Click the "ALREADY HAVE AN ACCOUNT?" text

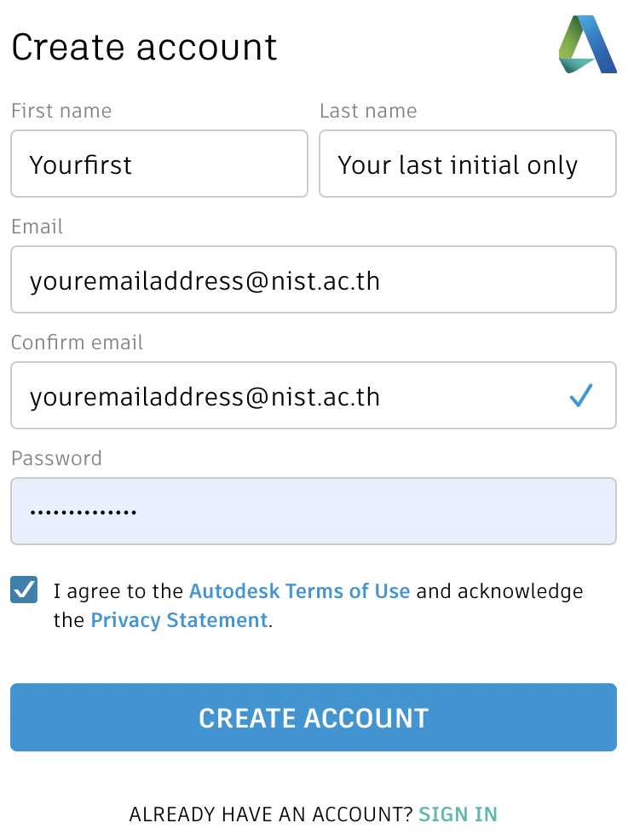coord(270,814)
